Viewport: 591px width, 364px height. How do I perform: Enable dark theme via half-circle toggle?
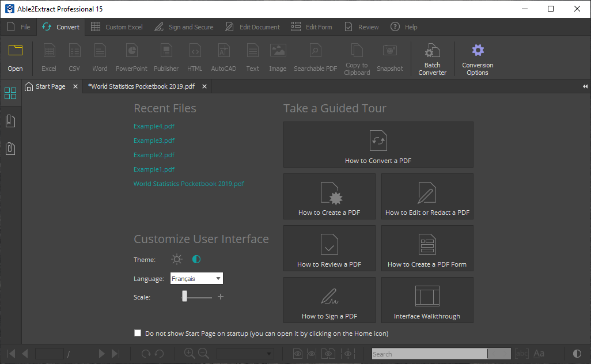point(196,259)
